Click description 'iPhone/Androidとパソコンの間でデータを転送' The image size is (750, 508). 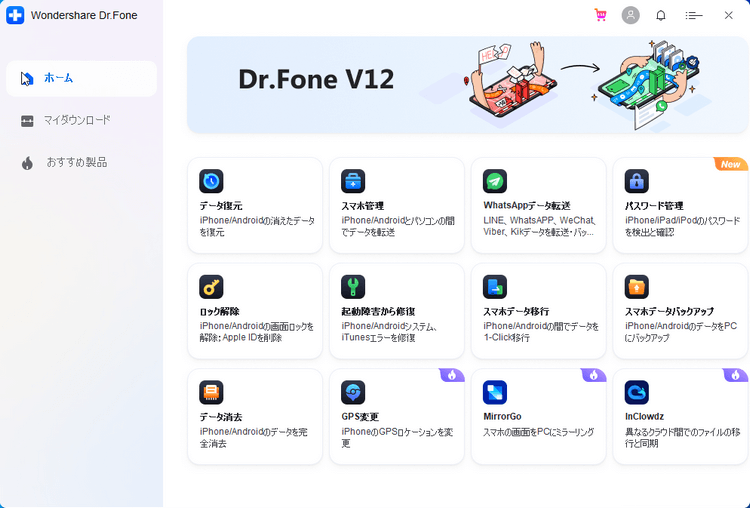coord(397,226)
